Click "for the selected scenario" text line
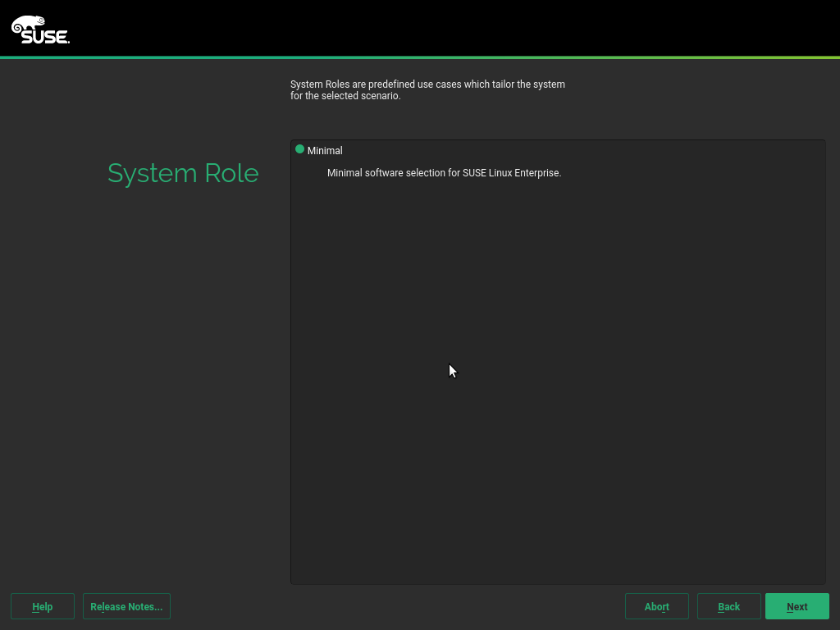Viewport: 840px width, 630px height. [345, 96]
